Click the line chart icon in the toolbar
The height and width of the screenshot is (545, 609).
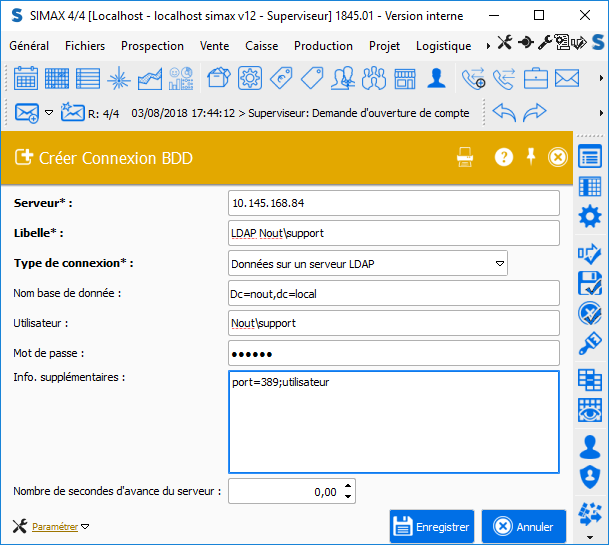(x=150, y=78)
